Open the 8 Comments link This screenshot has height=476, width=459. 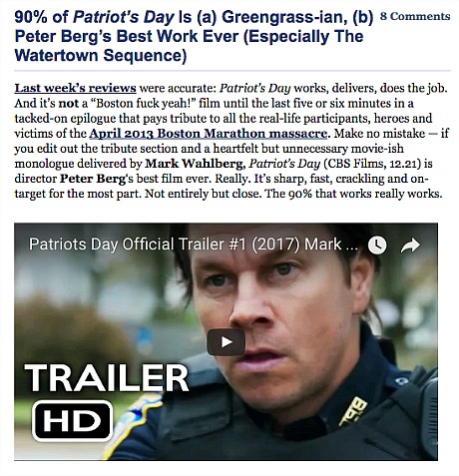click(415, 16)
